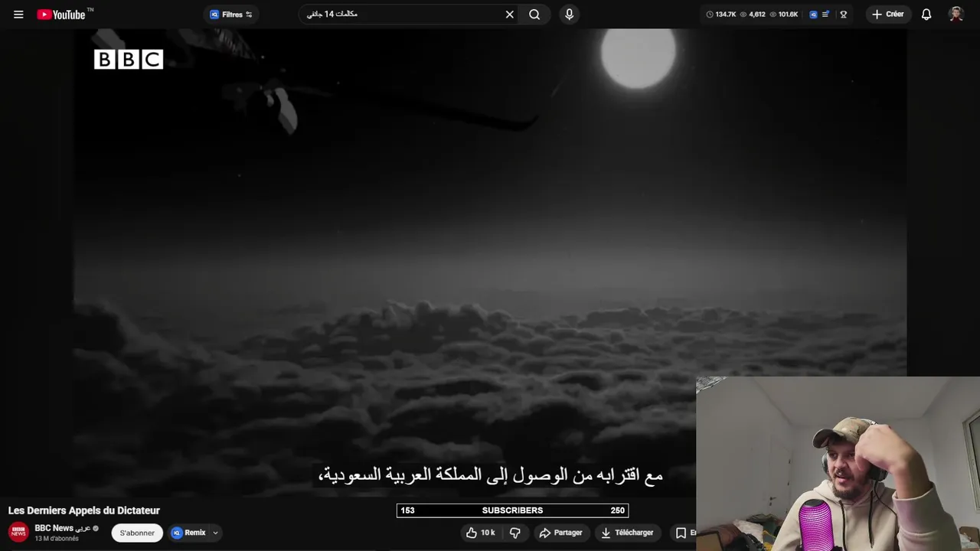Open the vidIQ list icon with dot
The image size is (980, 551).
point(826,15)
